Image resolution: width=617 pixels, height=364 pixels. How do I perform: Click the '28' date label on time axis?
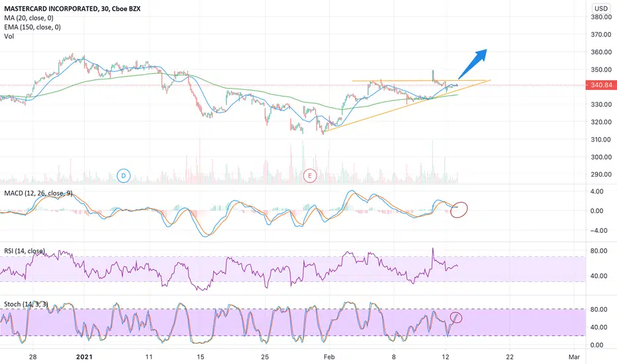point(32,357)
